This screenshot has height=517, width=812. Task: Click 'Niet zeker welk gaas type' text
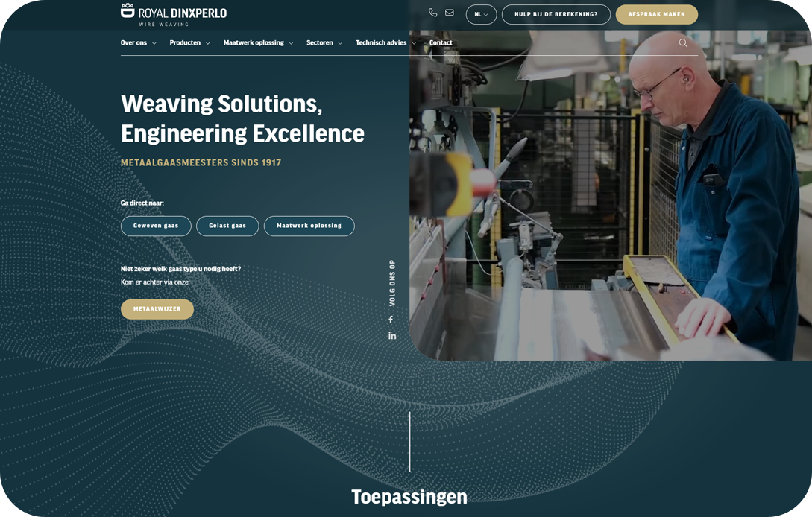(x=180, y=269)
